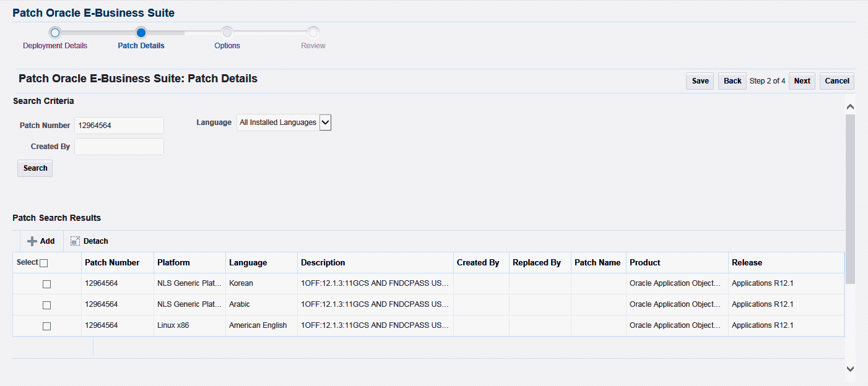The image size is (868, 386).
Task: Click NLS Generic Platform in Arabic row
Action: (189, 304)
